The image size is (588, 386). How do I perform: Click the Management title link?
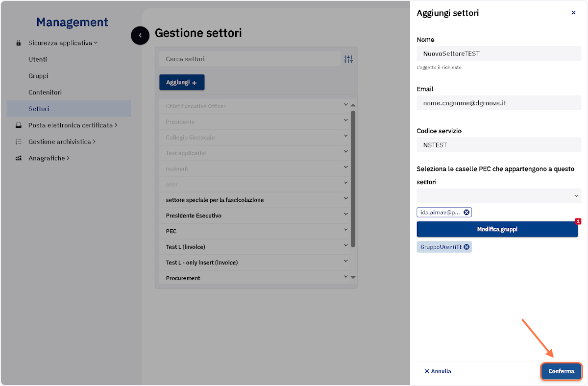(x=72, y=22)
